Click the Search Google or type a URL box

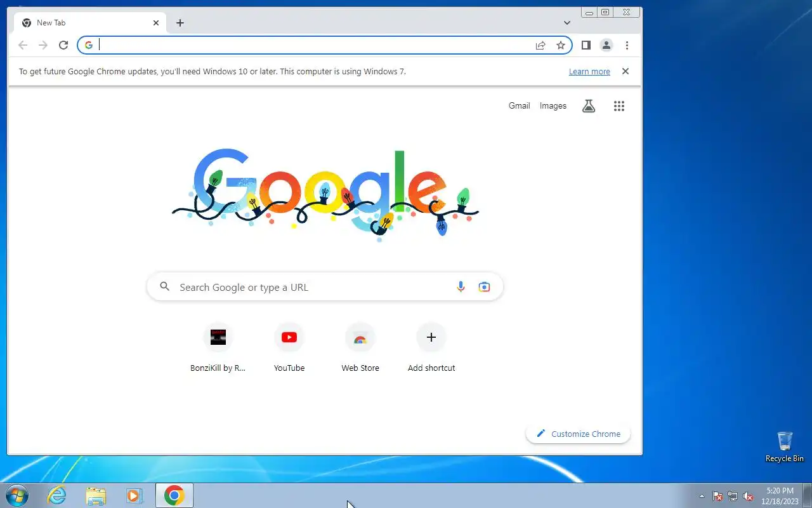(325, 287)
